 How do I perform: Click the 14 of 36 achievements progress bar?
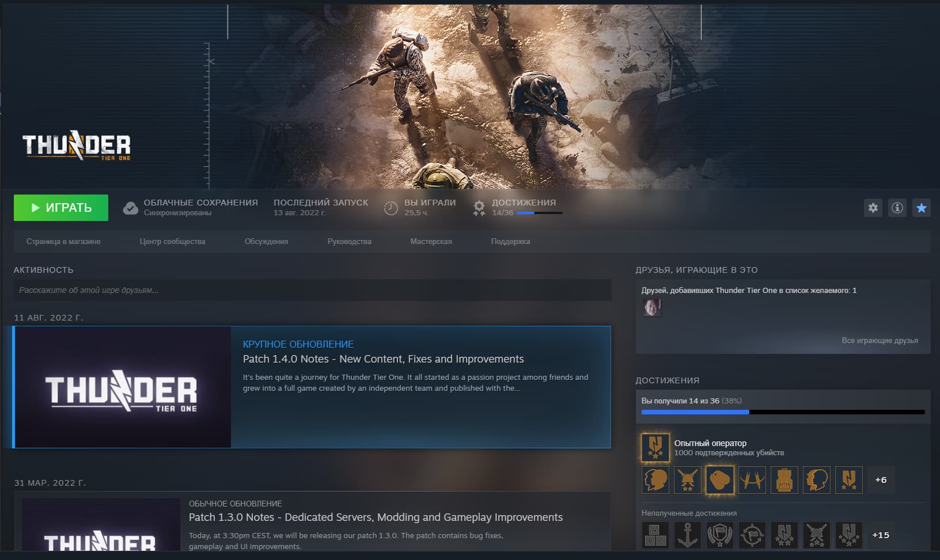click(783, 412)
